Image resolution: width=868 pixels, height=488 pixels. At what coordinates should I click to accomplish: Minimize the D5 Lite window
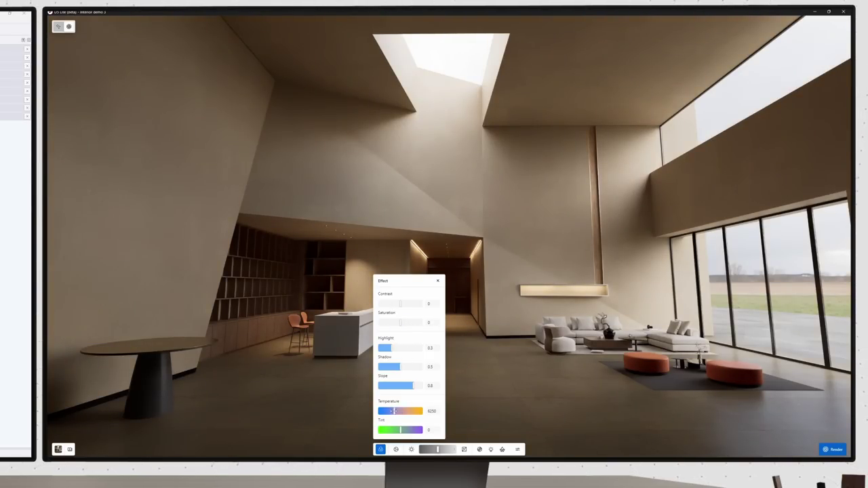tap(814, 12)
